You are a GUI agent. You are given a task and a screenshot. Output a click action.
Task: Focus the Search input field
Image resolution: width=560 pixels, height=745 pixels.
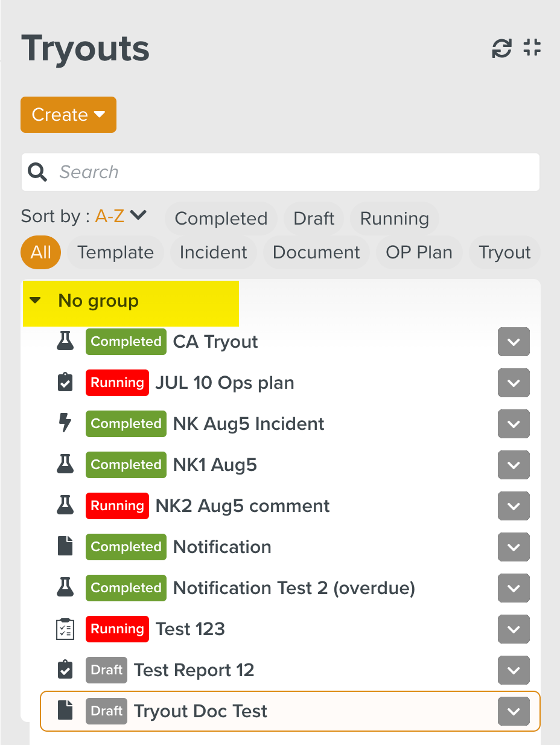296,173
